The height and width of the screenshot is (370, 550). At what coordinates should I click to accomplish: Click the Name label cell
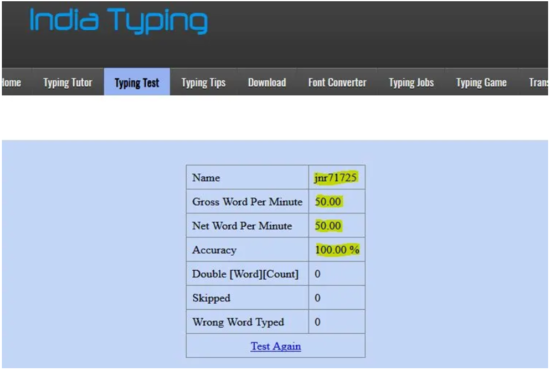coord(247,177)
